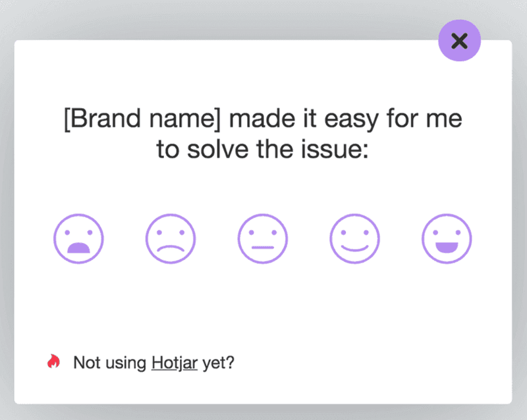
Task: Choose the leftmost emoji in the scale
Action: pyautogui.click(x=79, y=238)
